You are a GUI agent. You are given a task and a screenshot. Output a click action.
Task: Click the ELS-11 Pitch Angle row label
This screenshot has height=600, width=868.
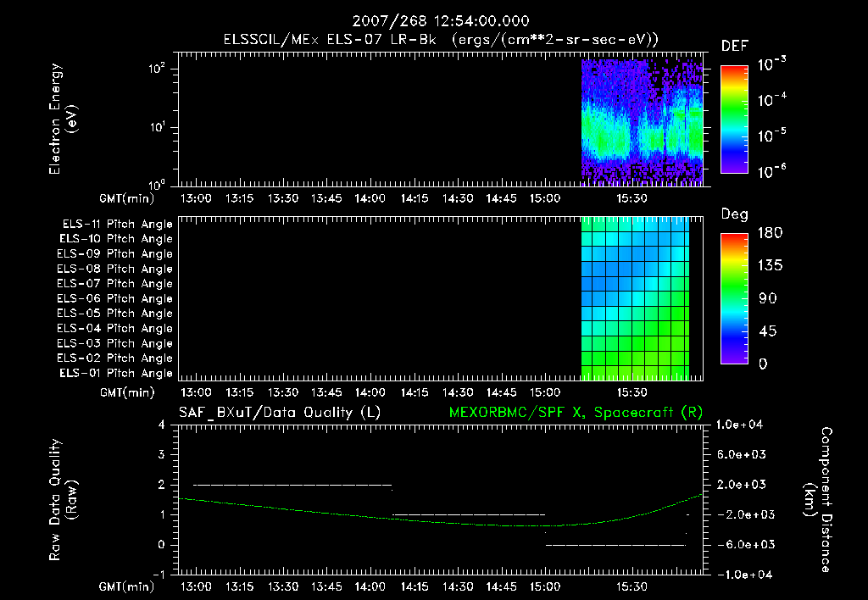click(117, 225)
